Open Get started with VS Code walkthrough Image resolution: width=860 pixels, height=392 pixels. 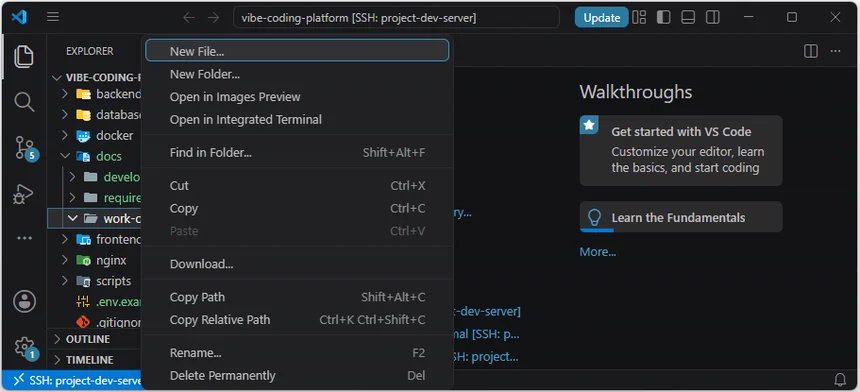click(x=681, y=151)
